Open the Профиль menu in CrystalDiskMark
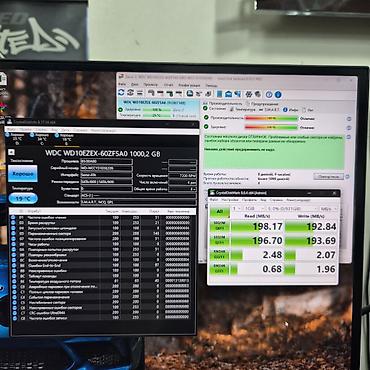The image size is (370, 370). [x=249, y=200]
